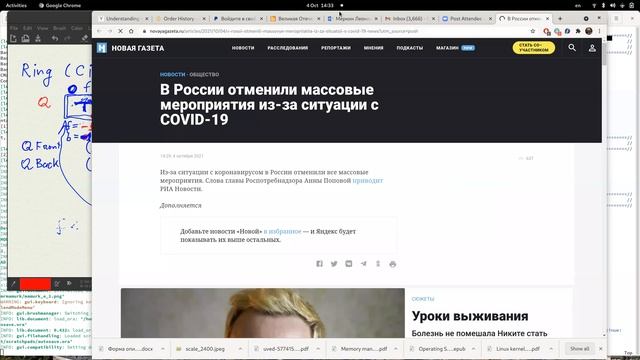Viewport: 640px width, 360px height.
Task: Share the article on Facebook
Action: 319,264
